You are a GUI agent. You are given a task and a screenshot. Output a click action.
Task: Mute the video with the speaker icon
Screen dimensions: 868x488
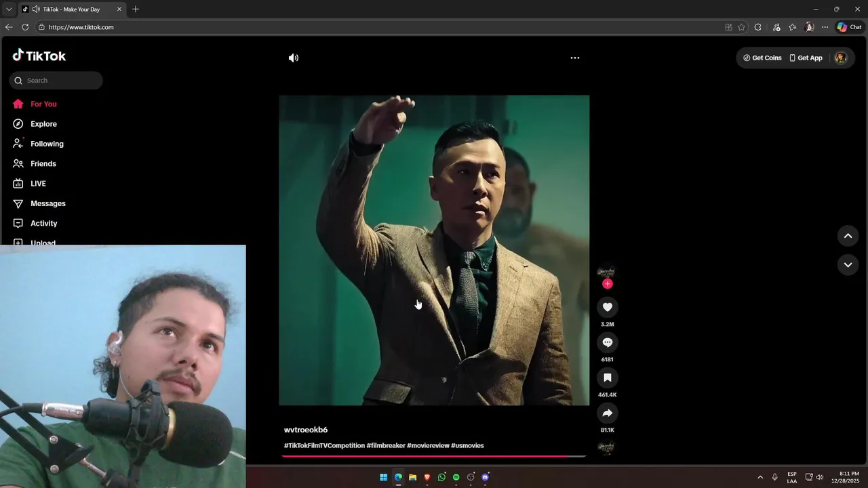coord(294,58)
